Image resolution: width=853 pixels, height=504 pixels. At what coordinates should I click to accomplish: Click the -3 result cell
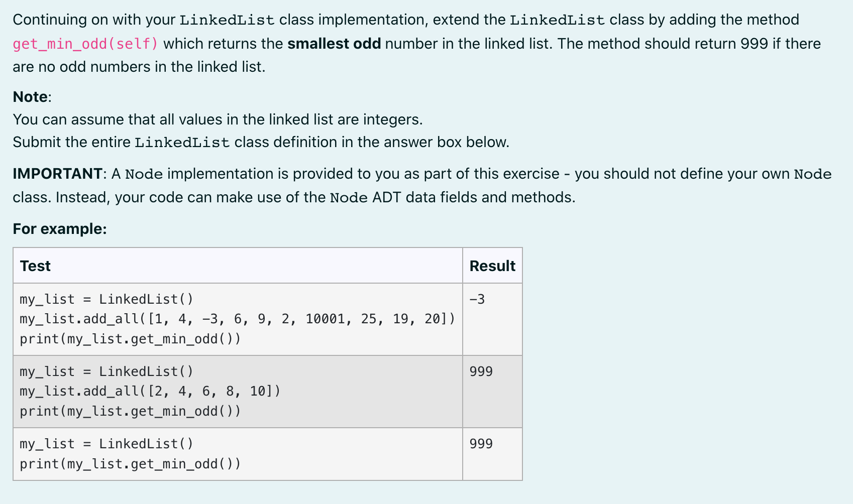coord(477,299)
